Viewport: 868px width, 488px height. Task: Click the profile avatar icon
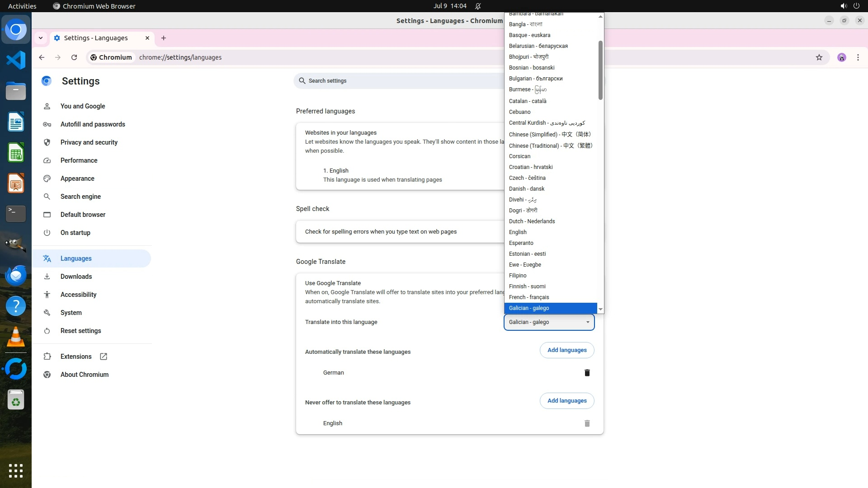coord(841,57)
